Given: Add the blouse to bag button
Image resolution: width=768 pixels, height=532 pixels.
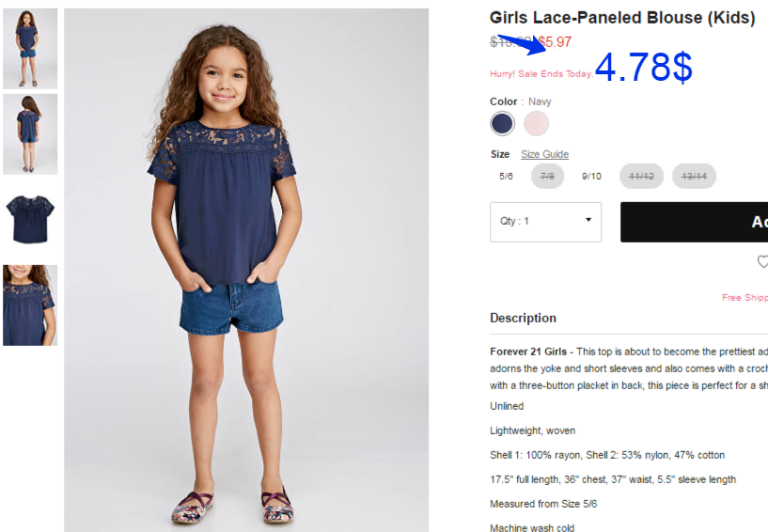Looking at the screenshot, I should pos(694,222).
